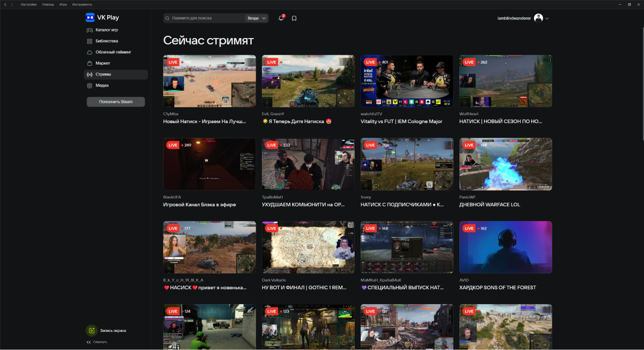Open TpaBoMaH stream thumbnail

[x=308, y=164]
